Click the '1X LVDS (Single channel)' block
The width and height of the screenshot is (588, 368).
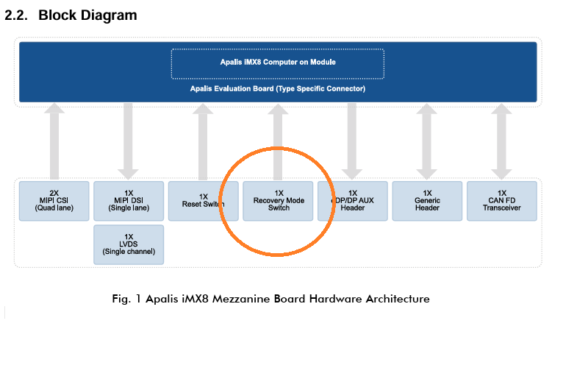pos(129,245)
